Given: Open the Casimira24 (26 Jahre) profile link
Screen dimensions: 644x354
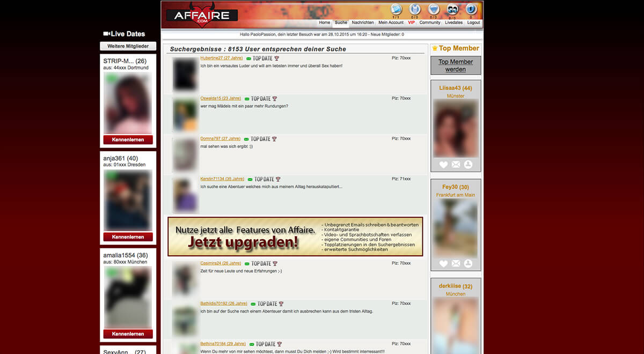Looking at the screenshot, I should pyautogui.click(x=221, y=263).
